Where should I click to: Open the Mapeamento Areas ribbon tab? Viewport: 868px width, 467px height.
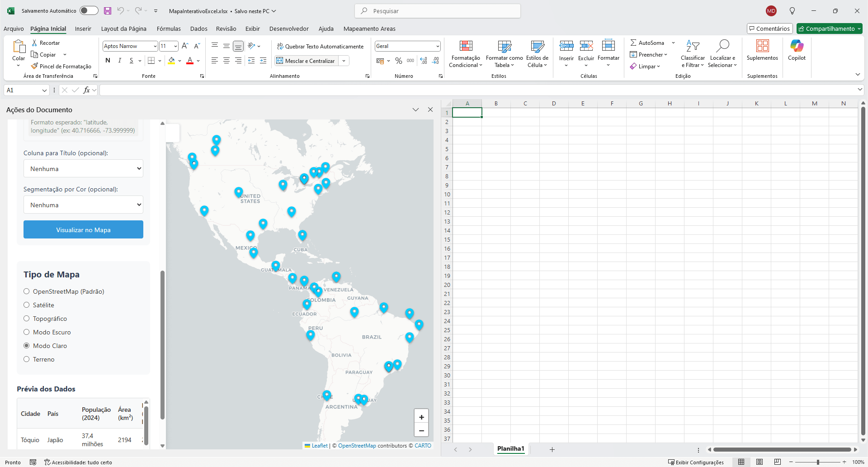[369, 29]
